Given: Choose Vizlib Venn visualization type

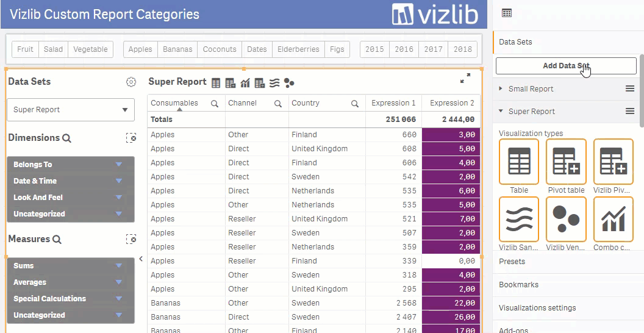Looking at the screenshot, I should click(567, 220).
